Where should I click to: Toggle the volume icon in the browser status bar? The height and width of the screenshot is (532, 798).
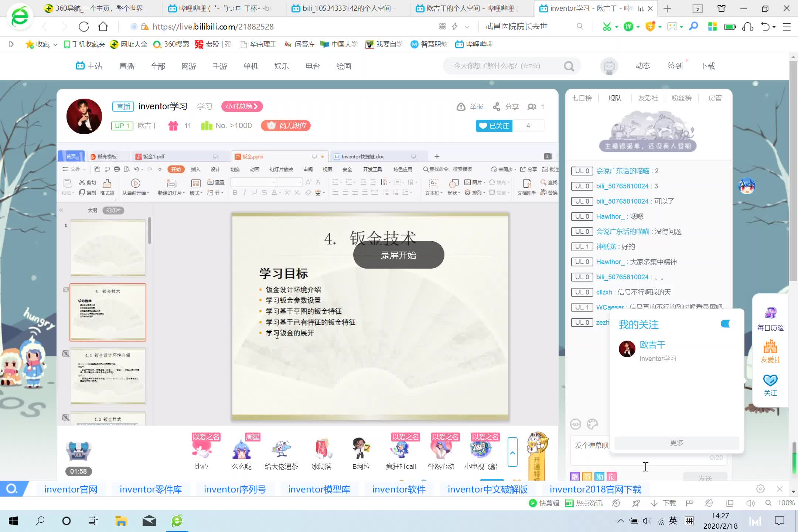tap(750, 503)
